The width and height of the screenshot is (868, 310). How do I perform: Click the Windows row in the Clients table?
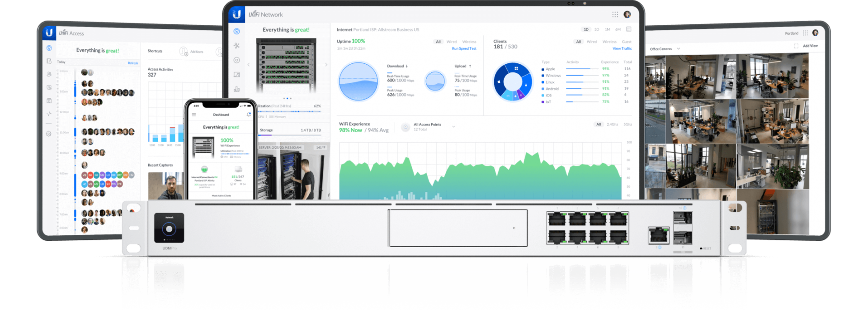586,76
